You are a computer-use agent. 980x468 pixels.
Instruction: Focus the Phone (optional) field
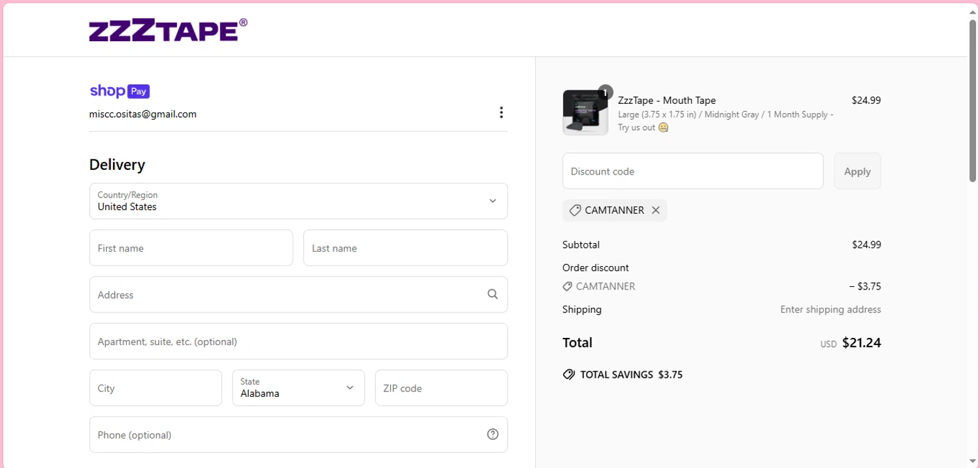coord(299,435)
